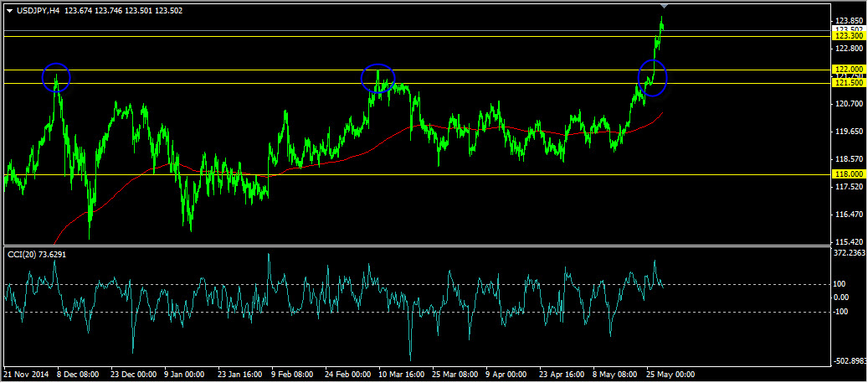Click the CCI -100 level label
Screen dimensions: 868x383
(x=840, y=312)
